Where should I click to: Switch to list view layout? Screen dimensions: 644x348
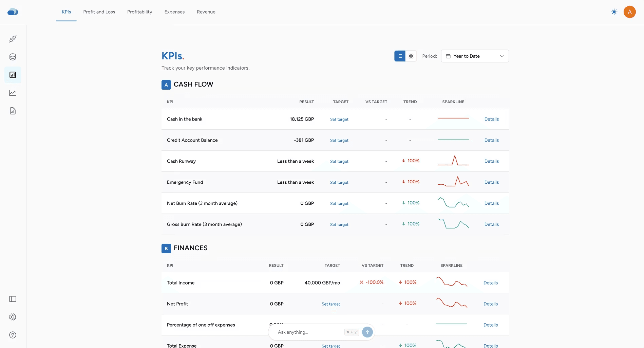(400, 56)
